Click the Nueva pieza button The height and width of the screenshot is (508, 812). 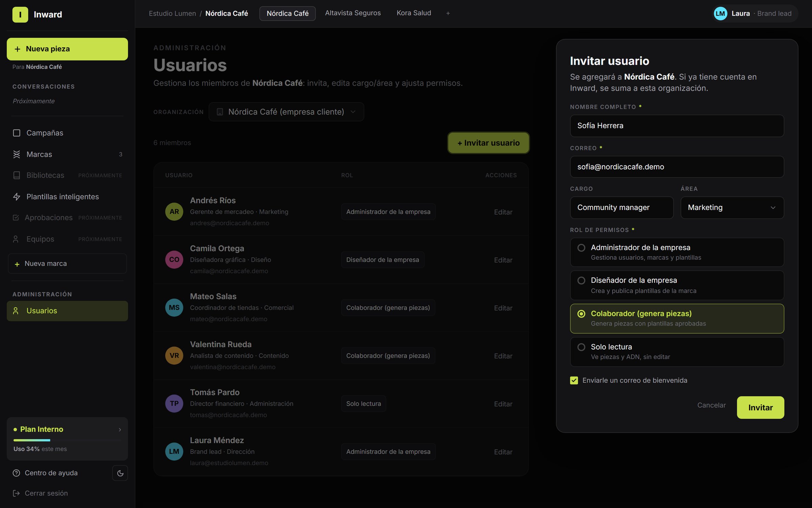(67, 49)
